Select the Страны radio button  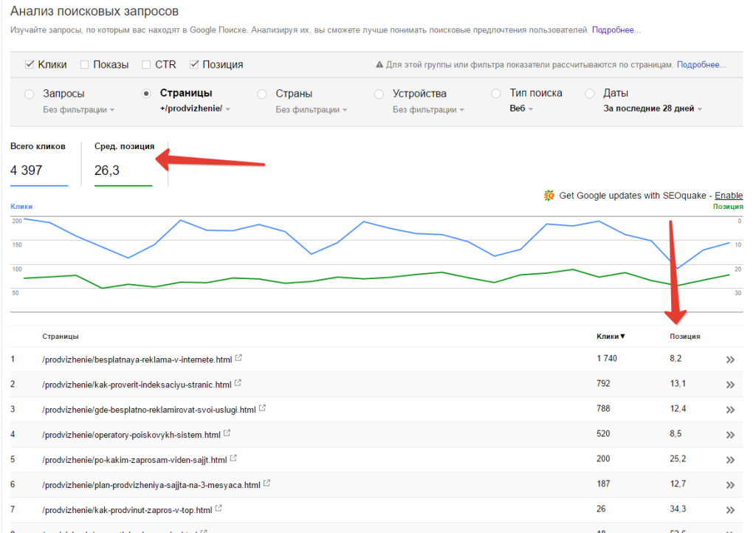coord(262,94)
